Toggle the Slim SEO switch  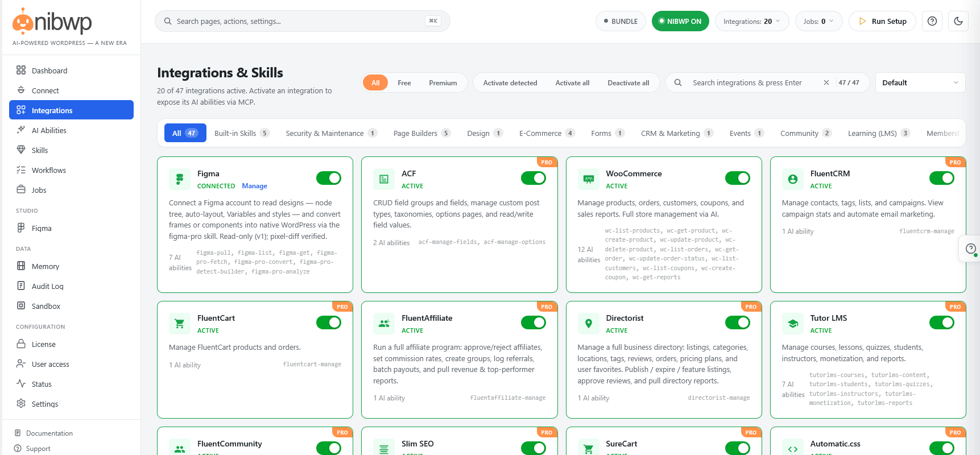point(534,448)
